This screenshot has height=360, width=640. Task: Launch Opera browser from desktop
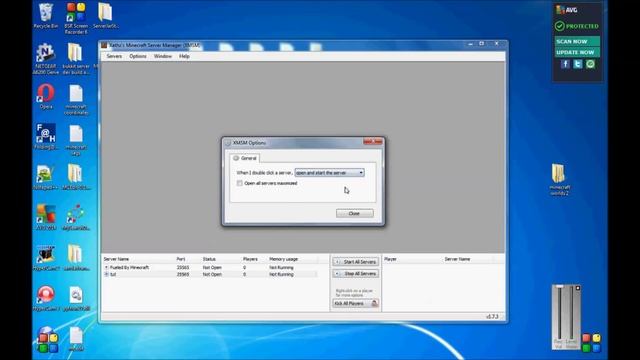(46, 96)
